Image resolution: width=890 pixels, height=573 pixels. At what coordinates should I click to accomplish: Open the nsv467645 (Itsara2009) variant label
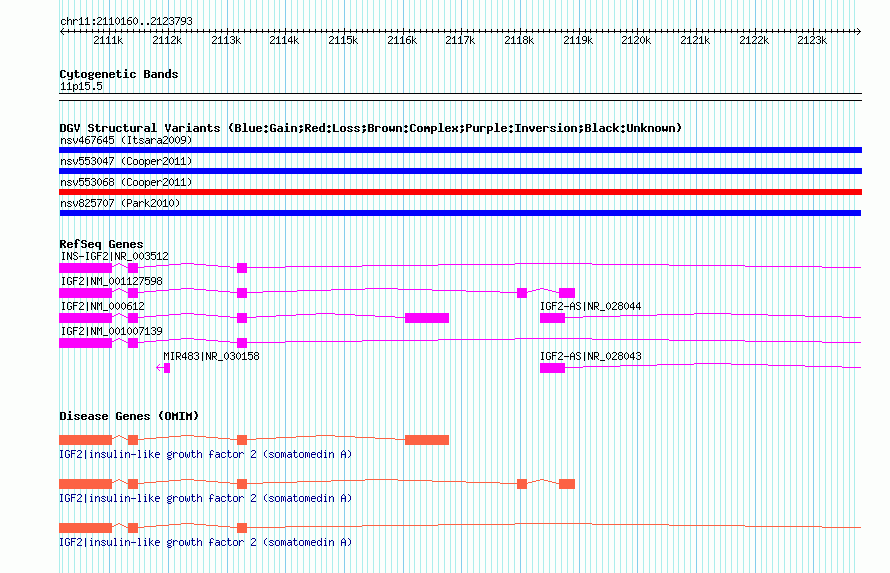pyautogui.click(x=126, y=140)
